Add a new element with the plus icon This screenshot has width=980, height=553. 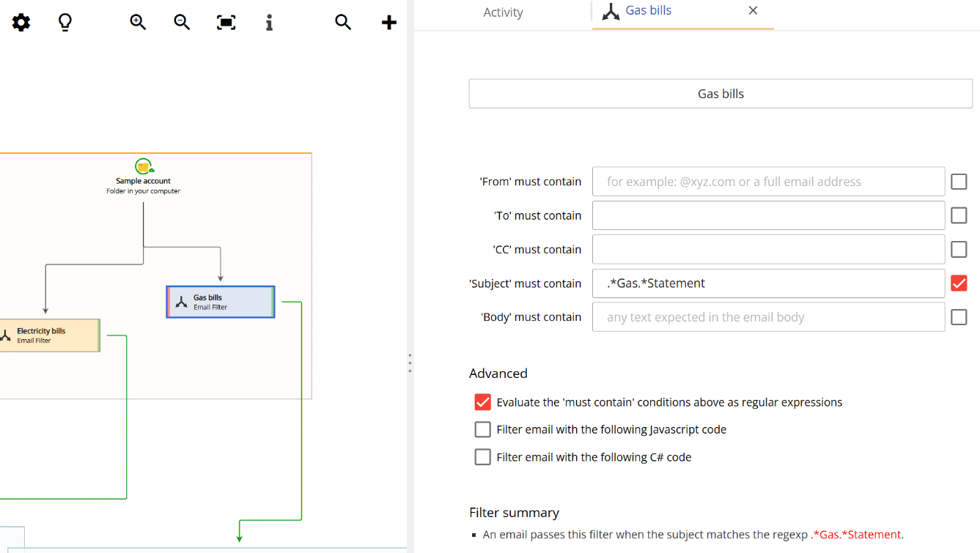click(388, 22)
